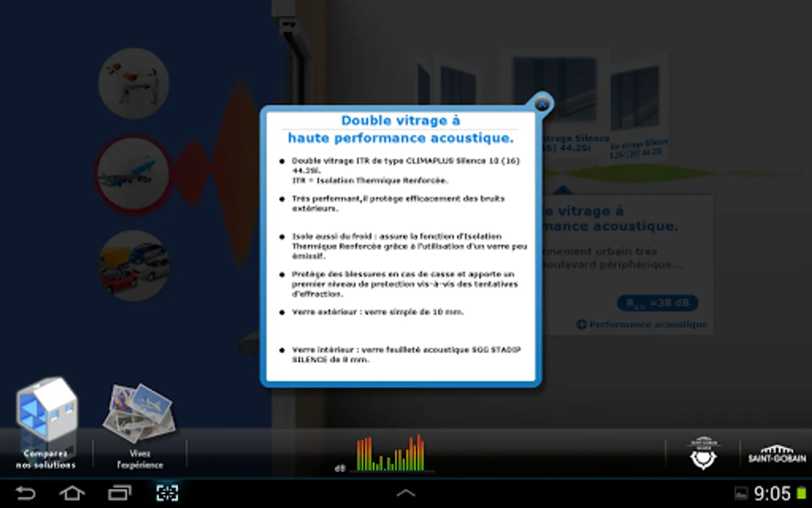
Task: Tap the battery indicator
Action: (801, 494)
